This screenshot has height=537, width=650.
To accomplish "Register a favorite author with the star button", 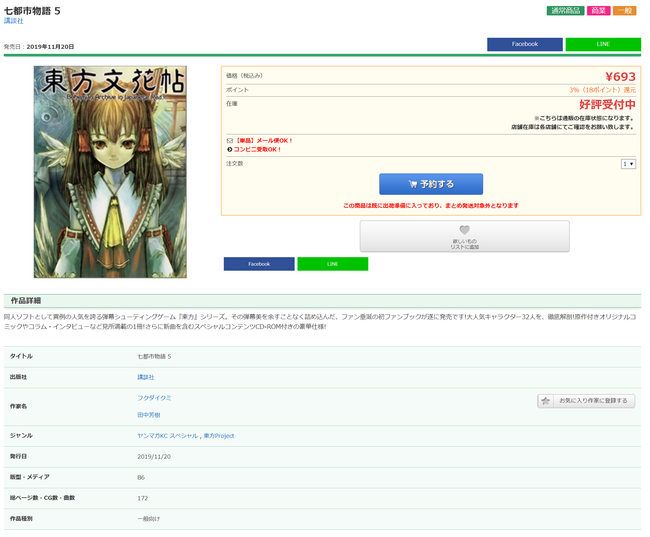I will [586, 401].
